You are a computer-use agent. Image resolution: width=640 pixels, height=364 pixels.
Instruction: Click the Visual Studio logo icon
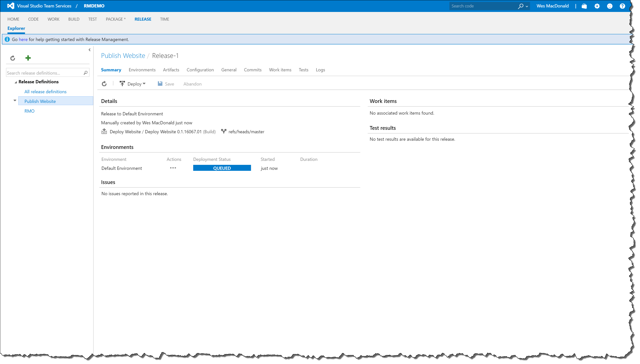click(x=10, y=6)
